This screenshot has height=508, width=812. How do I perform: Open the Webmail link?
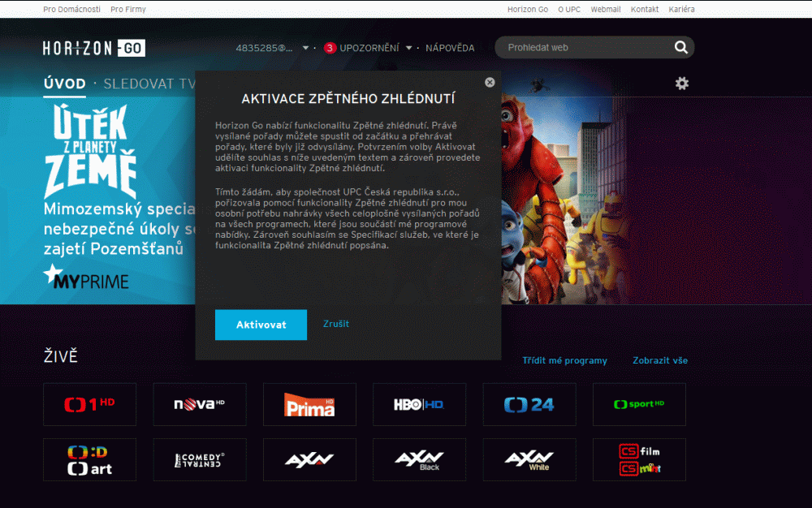click(606, 9)
